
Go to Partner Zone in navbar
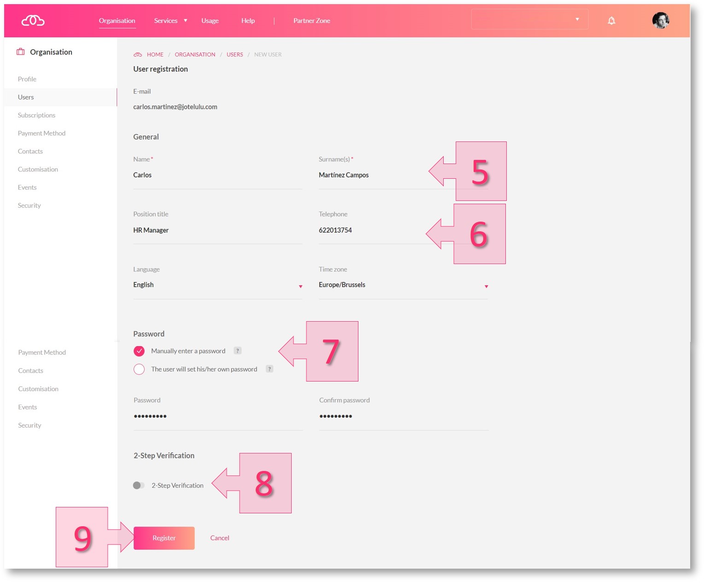(x=311, y=21)
